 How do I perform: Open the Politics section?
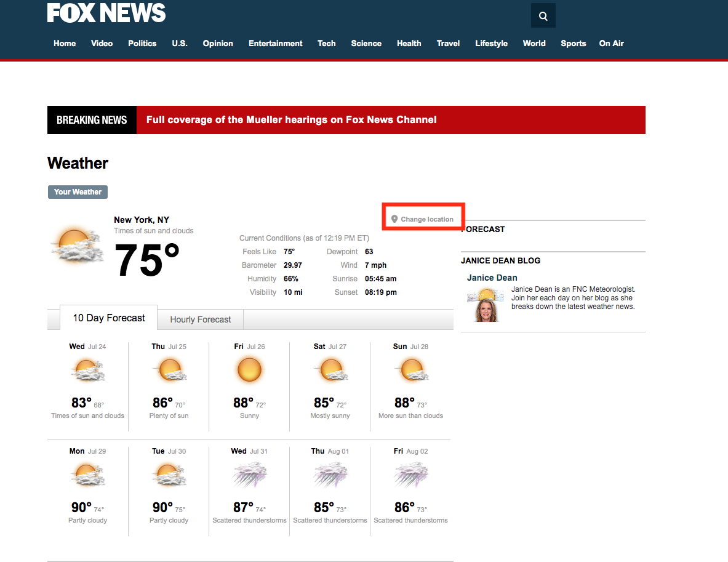click(x=142, y=43)
